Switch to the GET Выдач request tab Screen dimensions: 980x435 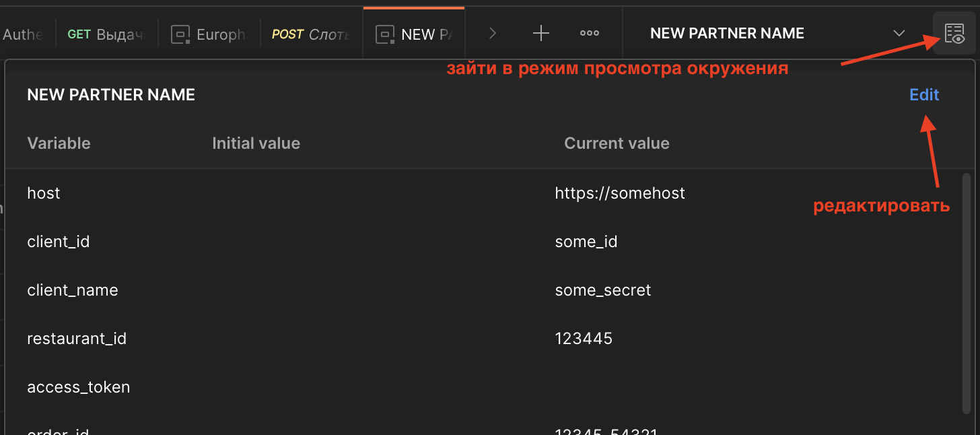[106, 34]
